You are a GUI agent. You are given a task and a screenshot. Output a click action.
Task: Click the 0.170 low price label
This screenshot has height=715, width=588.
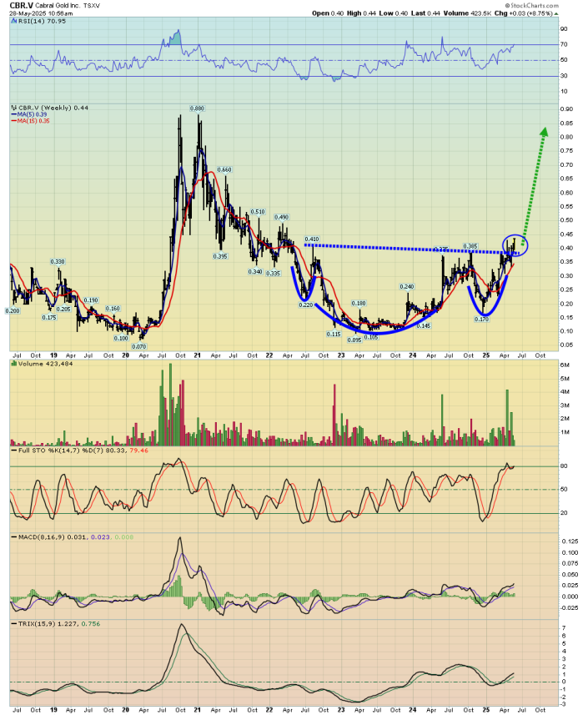coord(481,320)
